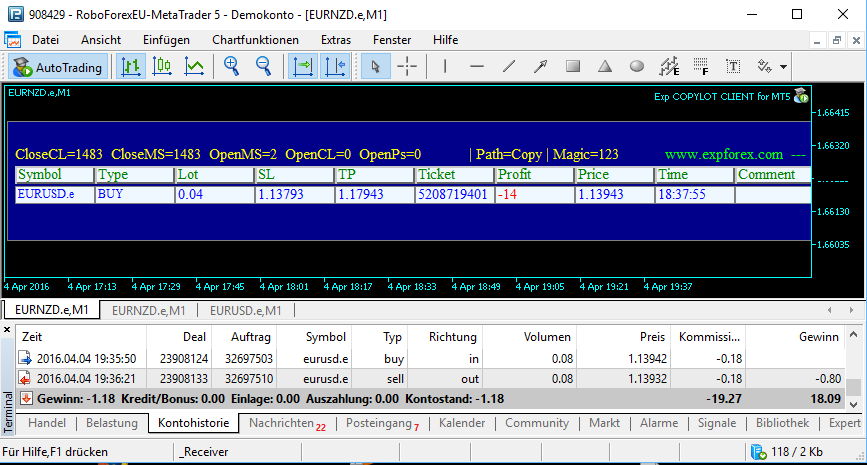Open the Markt tab
Image resolution: width=867 pixels, height=465 pixels.
pyautogui.click(x=604, y=423)
